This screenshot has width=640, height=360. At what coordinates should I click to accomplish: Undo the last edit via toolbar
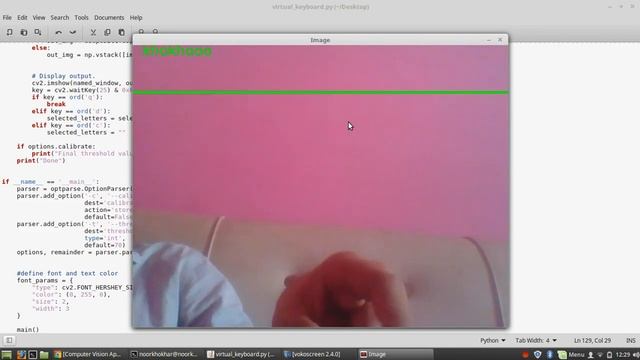(x=59, y=32)
